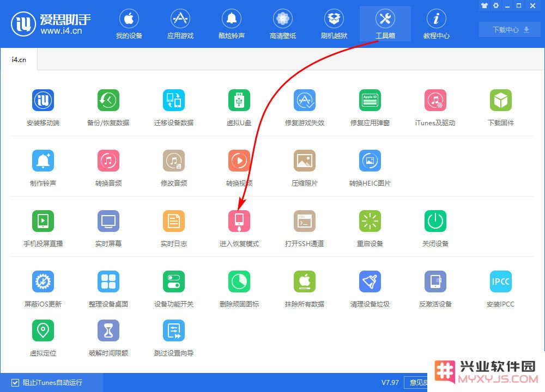Open 高清壁纸 section
The height and width of the screenshot is (392, 545).
(x=282, y=24)
